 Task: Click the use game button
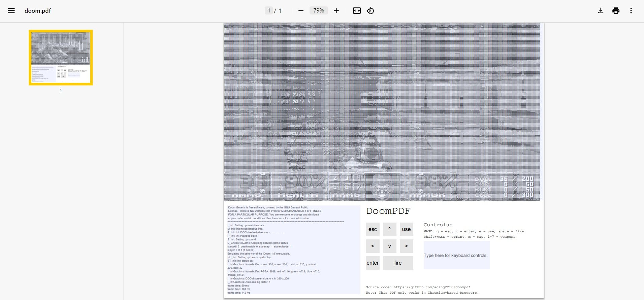[x=406, y=229]
